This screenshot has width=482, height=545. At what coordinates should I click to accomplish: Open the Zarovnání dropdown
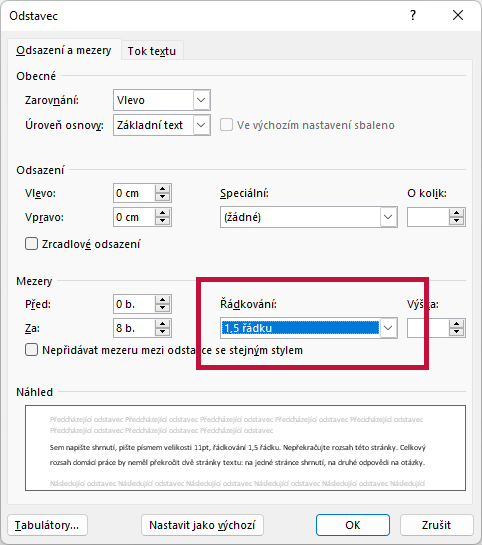click(201, 100)
